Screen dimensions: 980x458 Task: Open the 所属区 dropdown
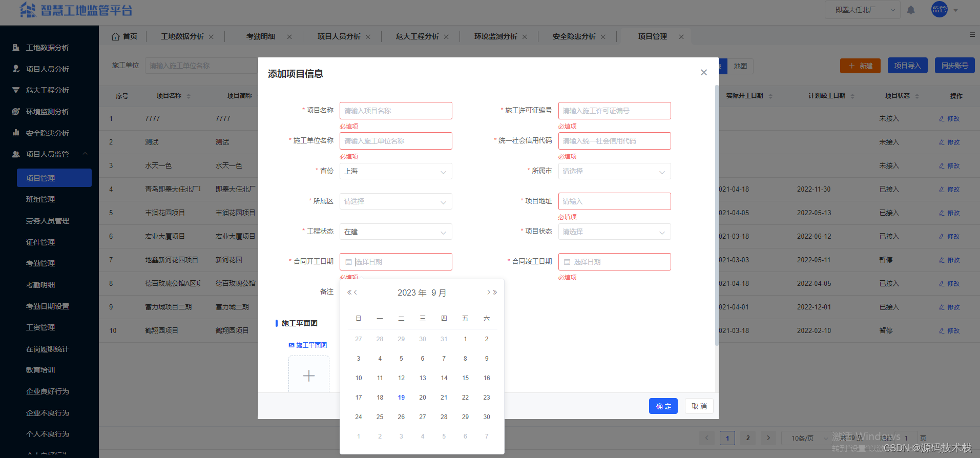tap(395, 201)
